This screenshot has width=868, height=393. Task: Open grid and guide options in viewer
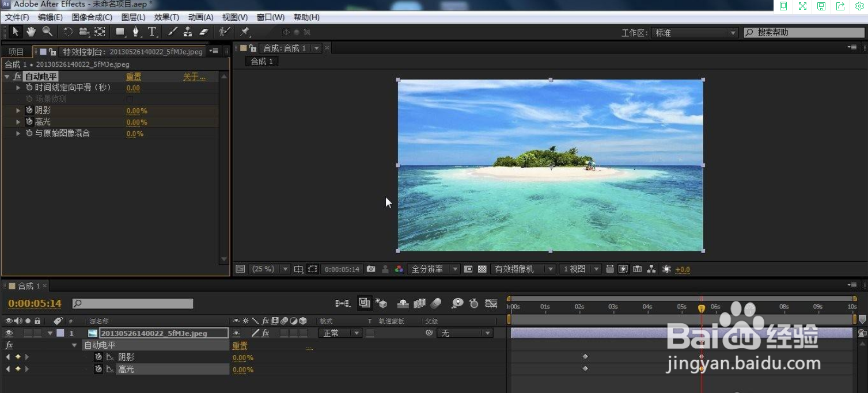coord(298,269)
